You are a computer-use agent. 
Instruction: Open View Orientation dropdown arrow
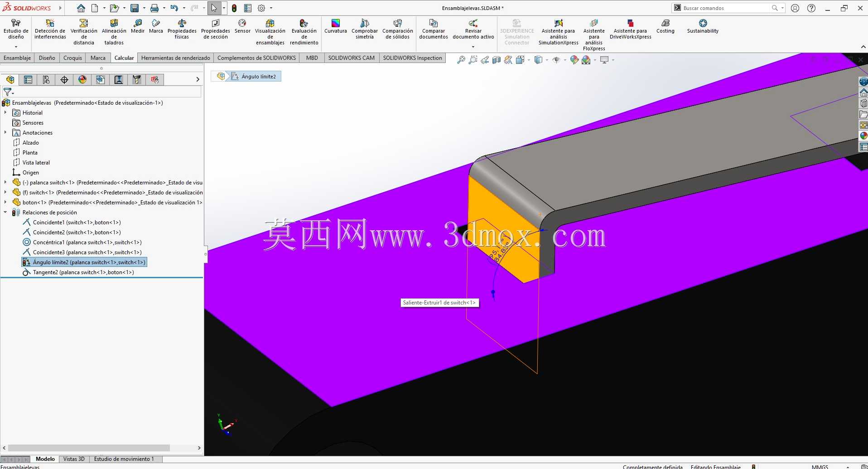528,60
